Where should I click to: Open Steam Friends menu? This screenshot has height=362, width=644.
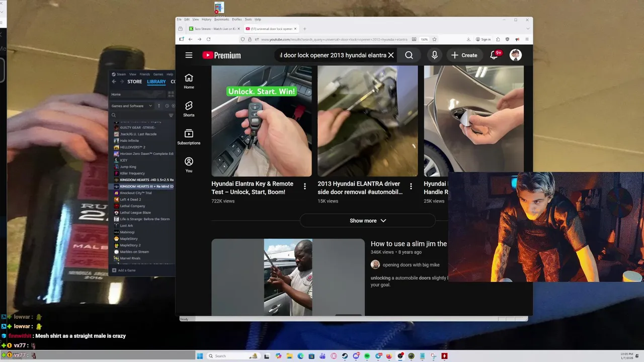click(x=144, y=74)
